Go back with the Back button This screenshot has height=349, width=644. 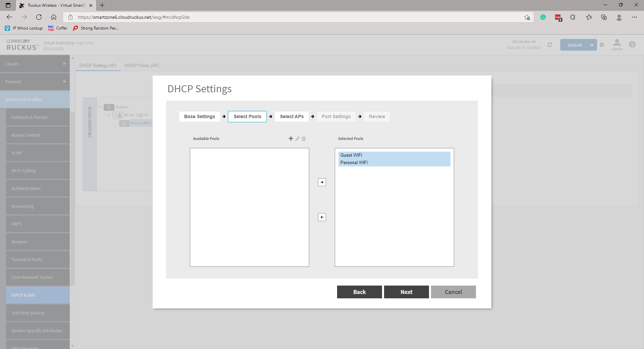point(359,292)
